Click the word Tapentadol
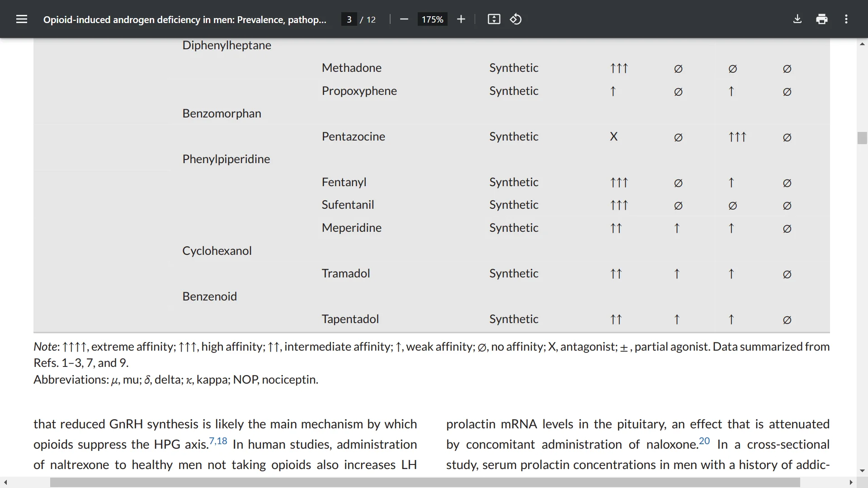This screenshot has width=868, height=488. 350,319
